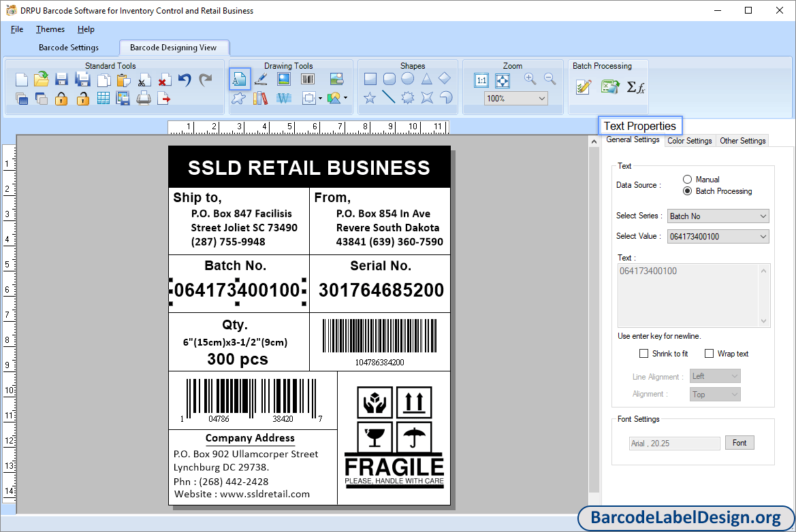Open the Help menu
Screen dimensions: 796x532
pyautogui.click(x=86, y=29)
